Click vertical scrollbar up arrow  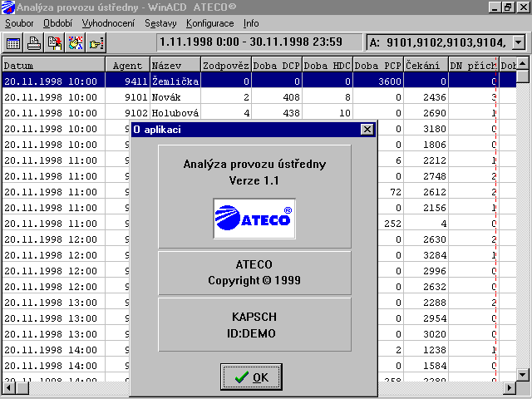tap(523, 63)
